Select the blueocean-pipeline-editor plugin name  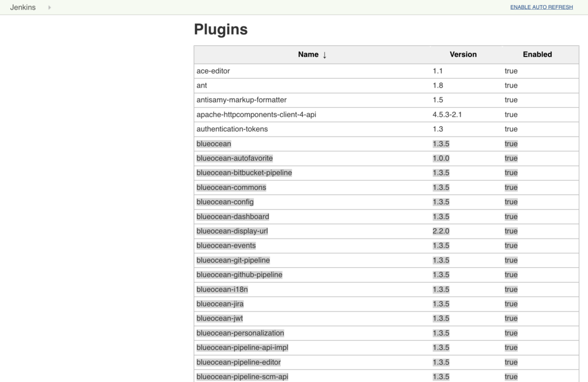(238, 362)
